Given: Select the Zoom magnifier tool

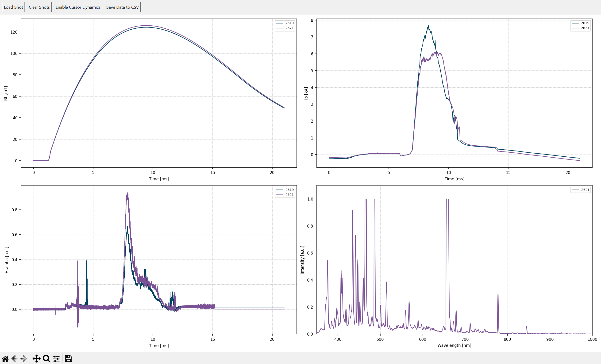Looking at the screenshot, I should pyautogui.click(x=46, y=359).
